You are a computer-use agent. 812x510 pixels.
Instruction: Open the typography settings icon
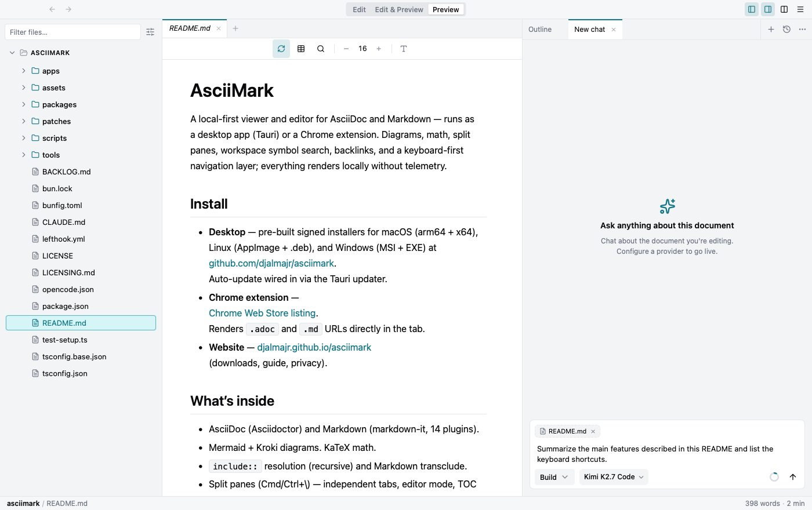click(x=404, y=49)
